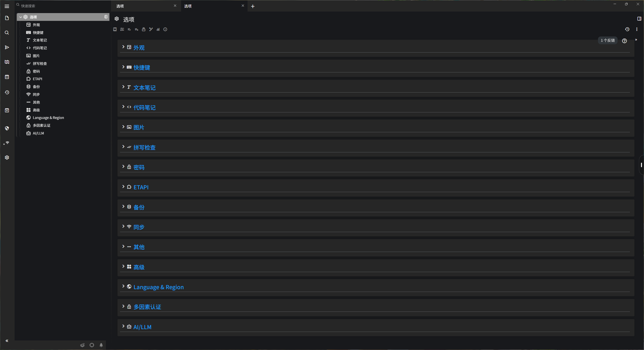This screenshot has height=350, width=644.
Task: Open a new tab with plus button
Action: click(x=253, y=6)
